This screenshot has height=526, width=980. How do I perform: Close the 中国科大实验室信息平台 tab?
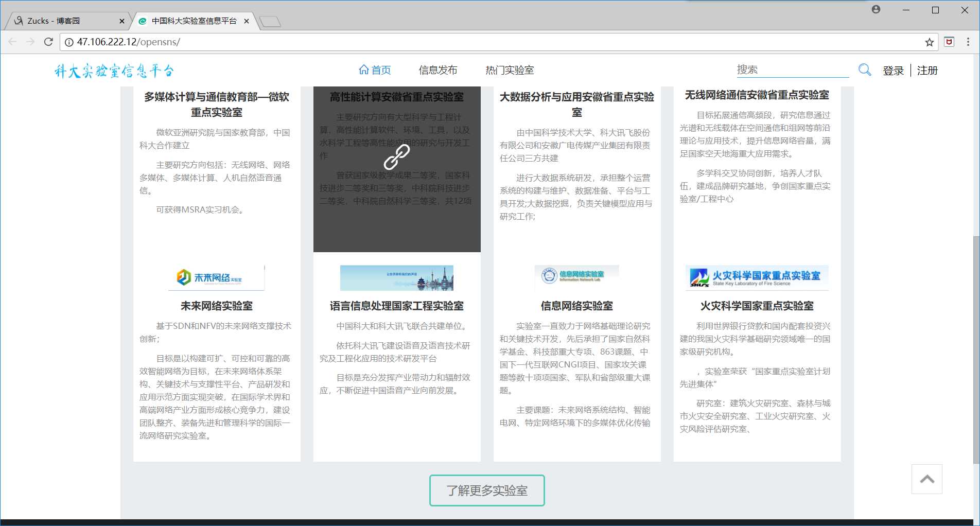[x=247, y=21]
